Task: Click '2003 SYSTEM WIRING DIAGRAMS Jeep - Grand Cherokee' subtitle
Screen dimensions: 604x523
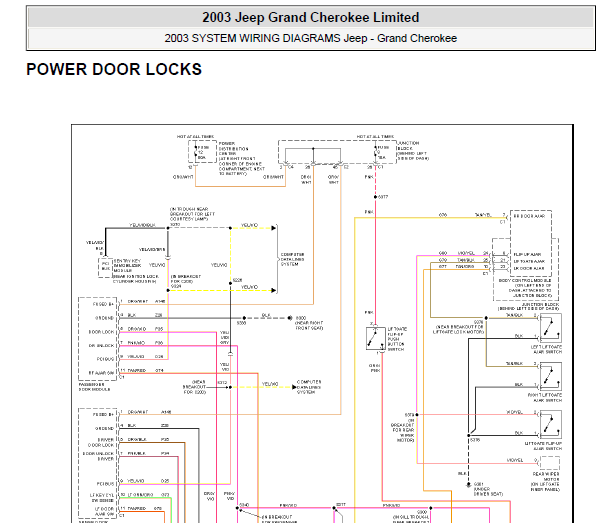Action: (x=310, y=38)
